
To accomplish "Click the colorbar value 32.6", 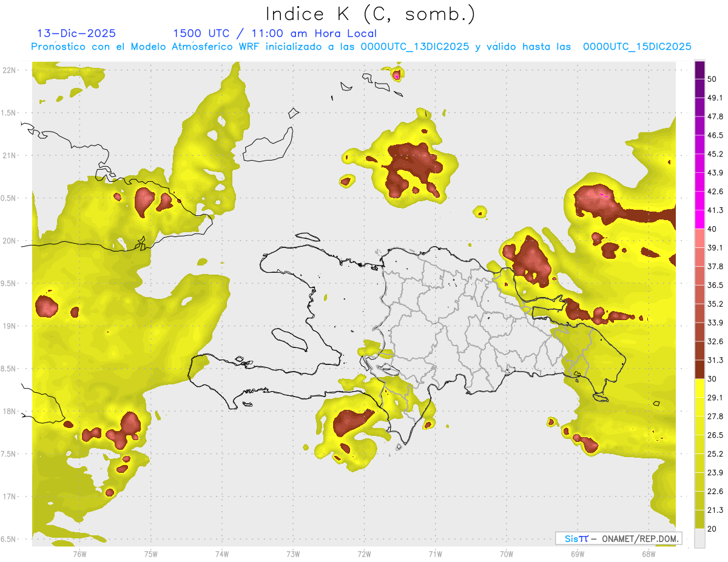I will tap(716, 341).
